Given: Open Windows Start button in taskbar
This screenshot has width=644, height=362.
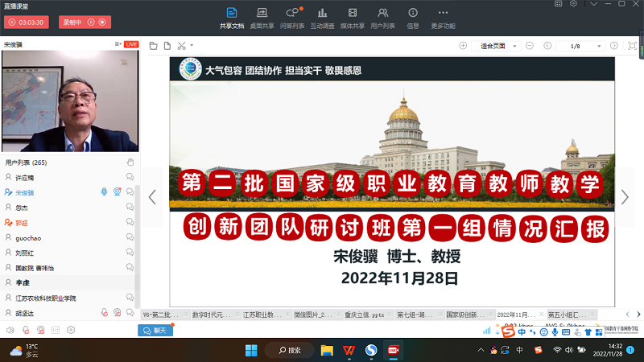Looking at the screenshot, I should (x=251, y=350).
